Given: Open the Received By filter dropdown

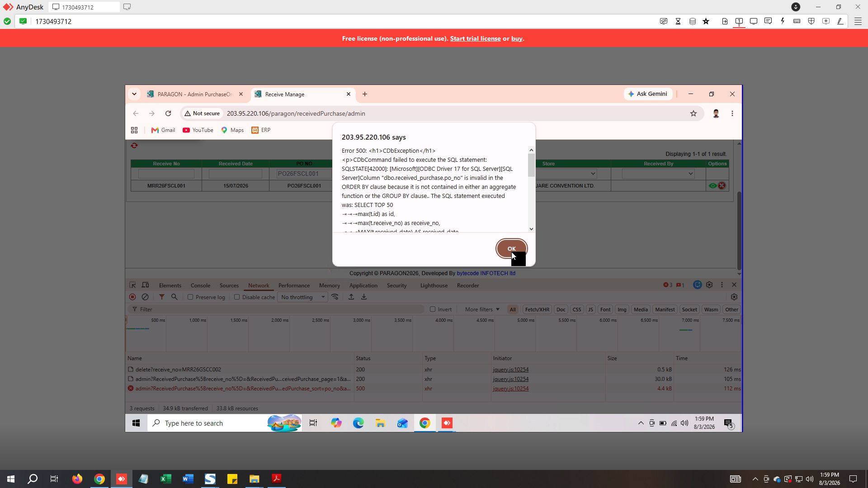Looking at the screenshot, I should pos(658,174).
